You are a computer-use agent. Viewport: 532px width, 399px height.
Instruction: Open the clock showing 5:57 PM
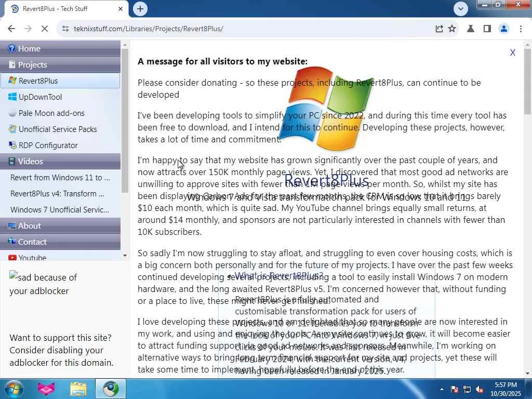pyautogui.click(x=506, y=389)
